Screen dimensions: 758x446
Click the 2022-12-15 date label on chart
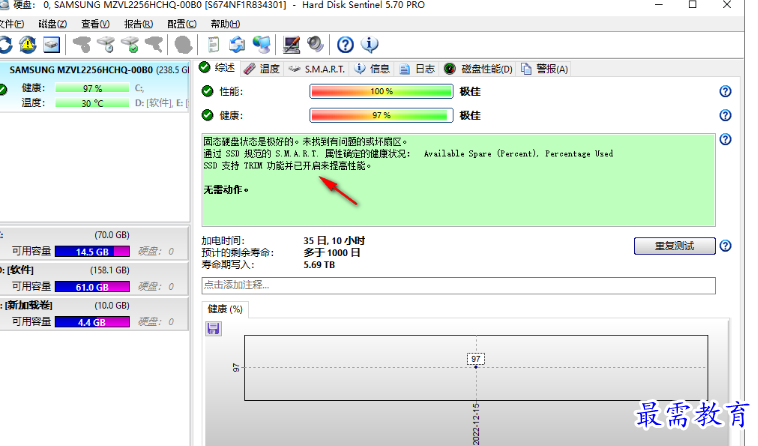coord(476,424)
